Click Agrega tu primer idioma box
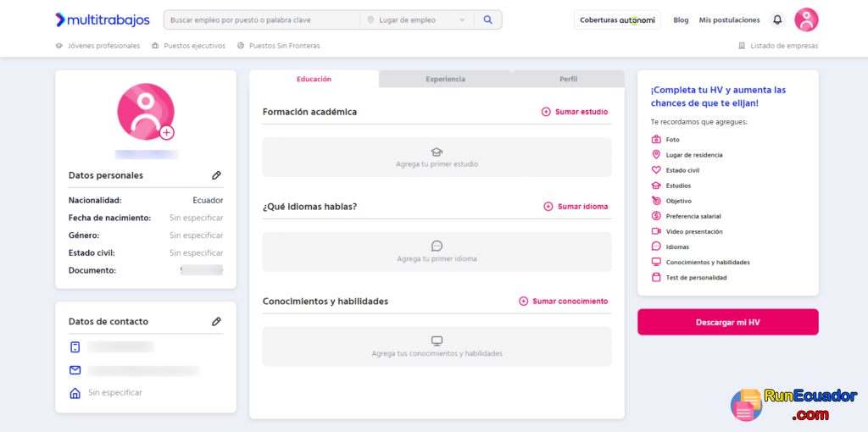The height and width of the screenshot is (432, 868). 437,252
